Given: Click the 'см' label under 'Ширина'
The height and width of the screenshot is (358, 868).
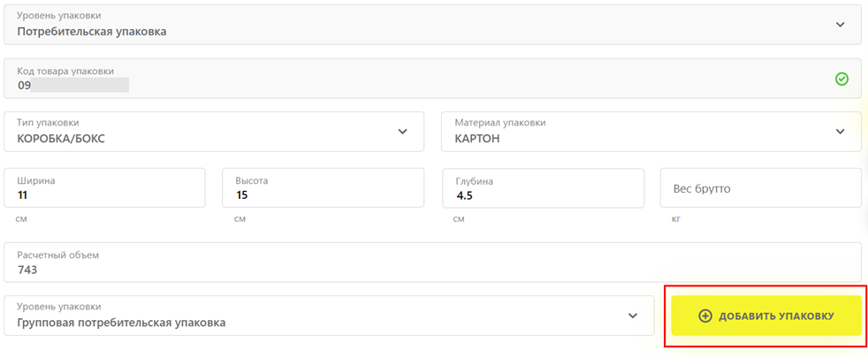Looking at the screenshot, I should click(21, 220).
